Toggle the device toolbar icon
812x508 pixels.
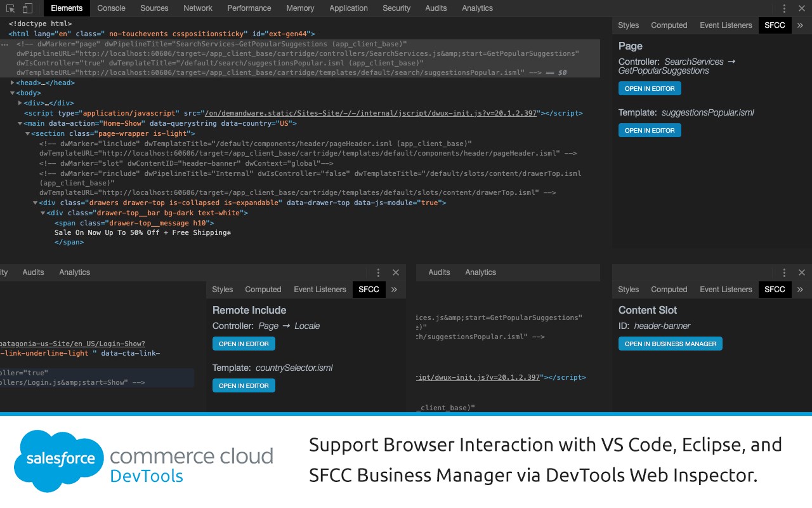coord(27,8)
